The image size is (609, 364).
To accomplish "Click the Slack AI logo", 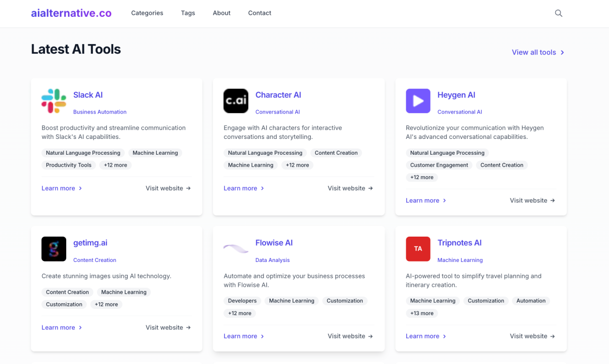I will click(54, 101).
